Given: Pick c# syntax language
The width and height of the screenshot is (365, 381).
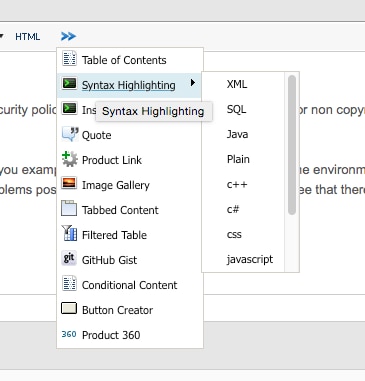Looking at the screenshot, I should tap(243, 209).
